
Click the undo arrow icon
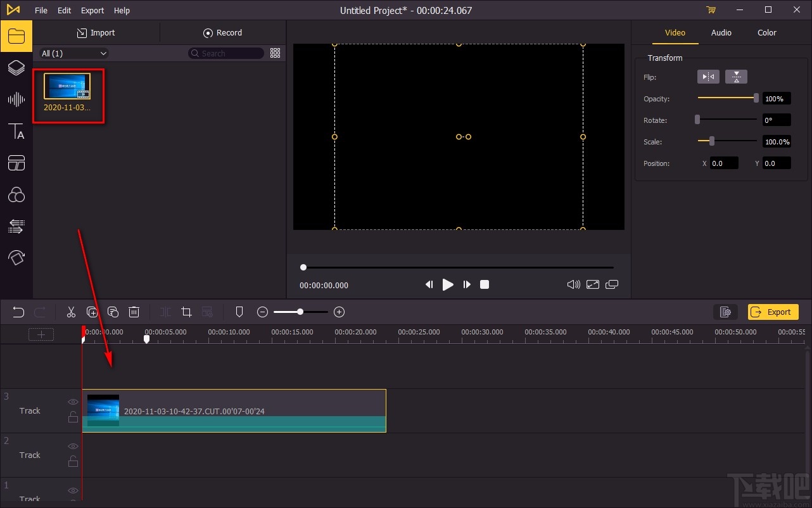pos(18,312)
